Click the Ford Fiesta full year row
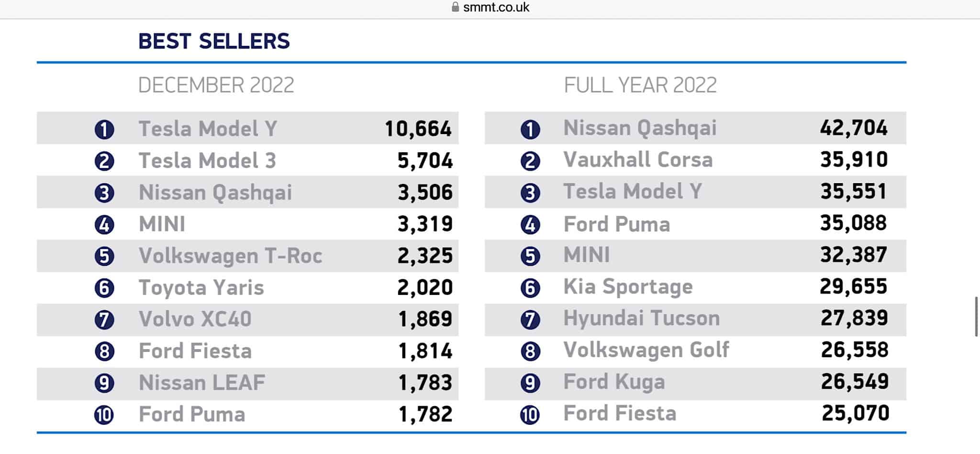 coord(621,413)
